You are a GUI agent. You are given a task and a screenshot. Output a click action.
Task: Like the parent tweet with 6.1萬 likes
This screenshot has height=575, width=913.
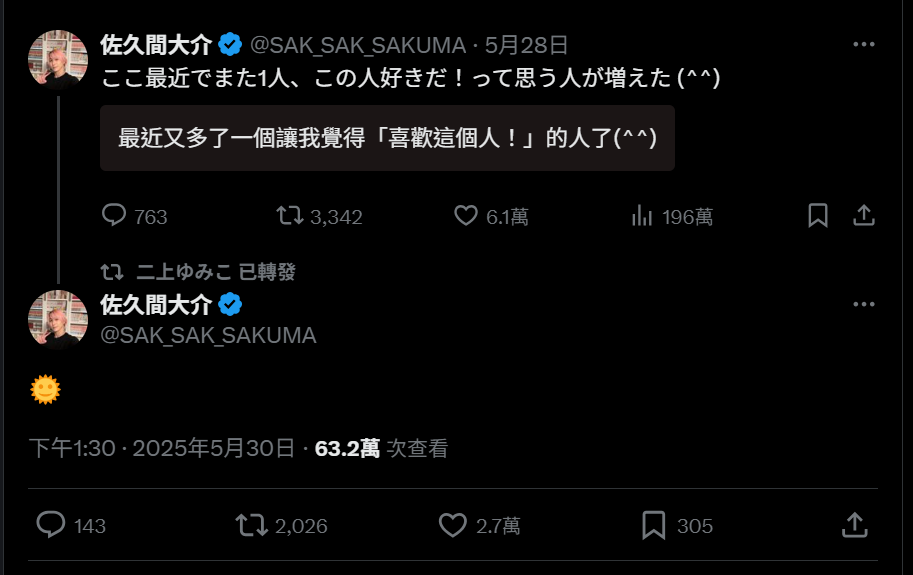pyautogui.click(x=466, y=216)
